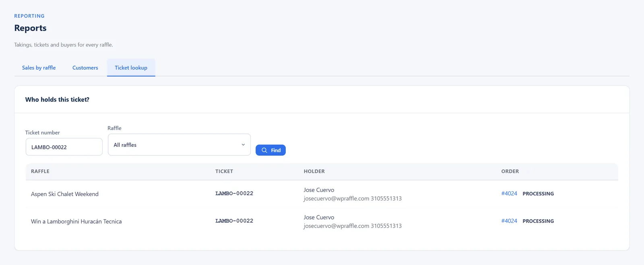Viewport: 644px width, 265px height.
Task: Click the Who holds this ticket? heading
Action: 57,99
